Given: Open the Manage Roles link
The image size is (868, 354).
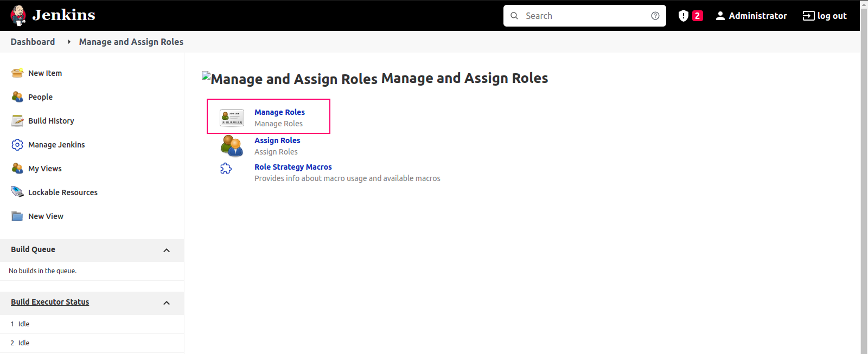Looking at the screenshot, I should 279,112.
